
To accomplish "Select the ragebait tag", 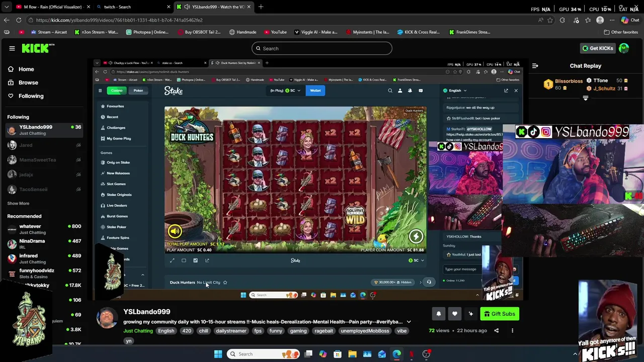I will 324,331.
